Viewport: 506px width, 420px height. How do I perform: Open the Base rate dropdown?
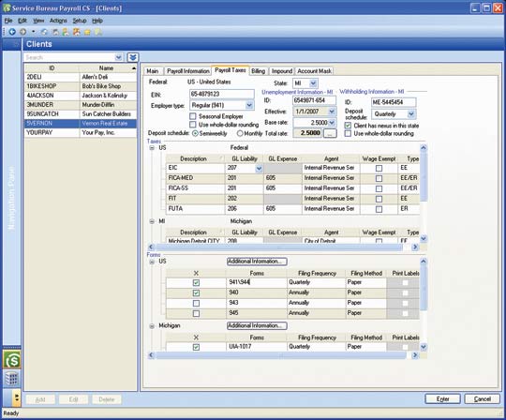332,123
